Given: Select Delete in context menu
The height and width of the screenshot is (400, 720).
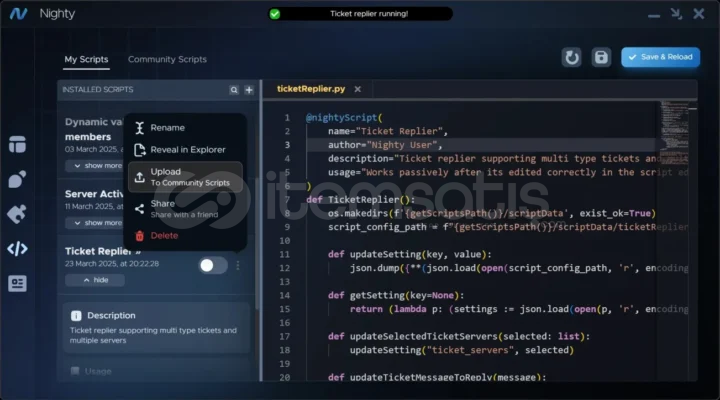Looking at the screenshot, I should pyautogui.click(x=185, y=236).
